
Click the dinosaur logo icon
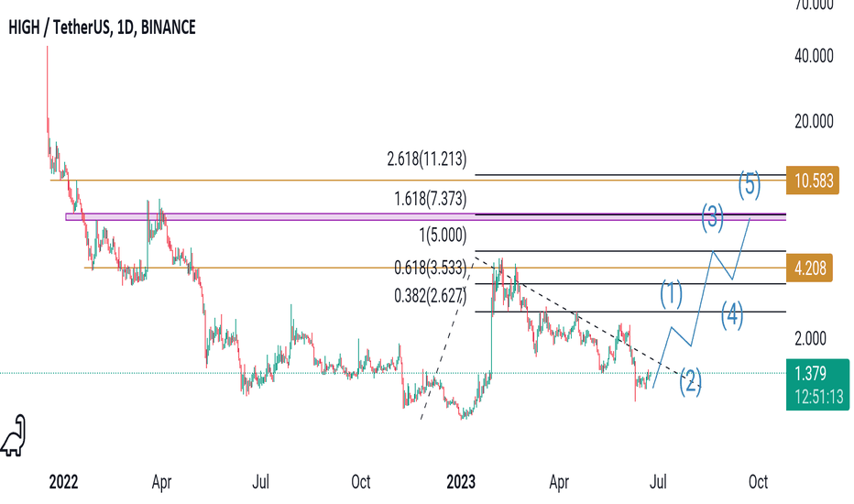pyautogui.click(x=14, y=435)
